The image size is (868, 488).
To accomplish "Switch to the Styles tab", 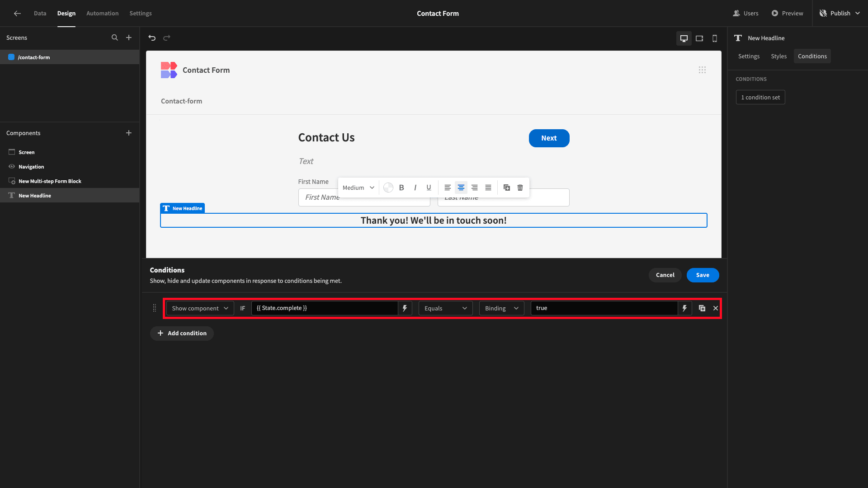I will click(x=778, y=56).
